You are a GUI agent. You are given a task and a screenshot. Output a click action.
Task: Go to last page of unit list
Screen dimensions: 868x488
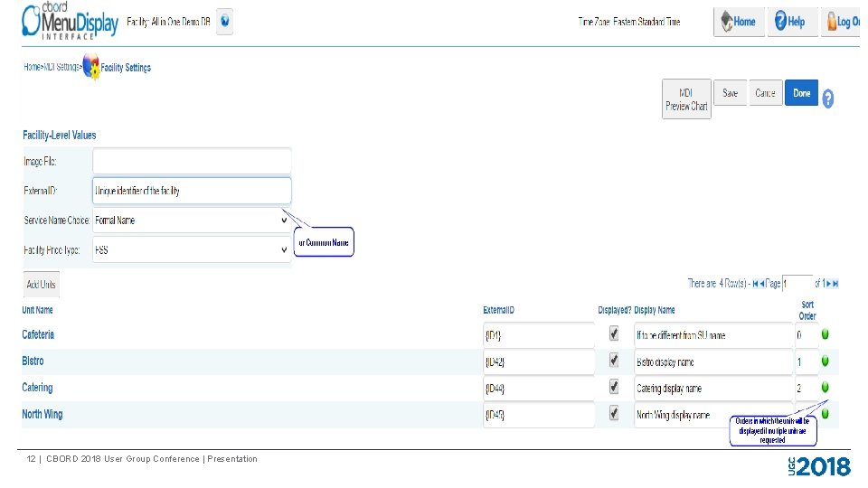835,284
